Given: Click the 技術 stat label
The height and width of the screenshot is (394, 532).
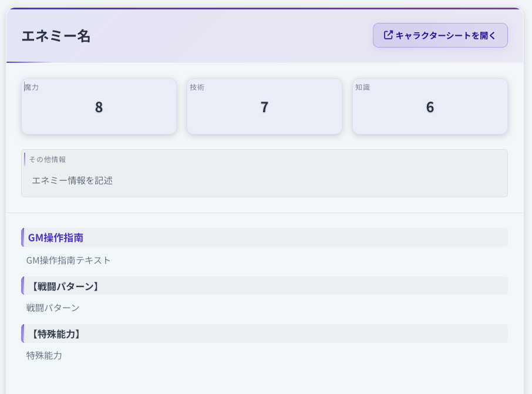Looking at the screenshot, I should point(197,87).
